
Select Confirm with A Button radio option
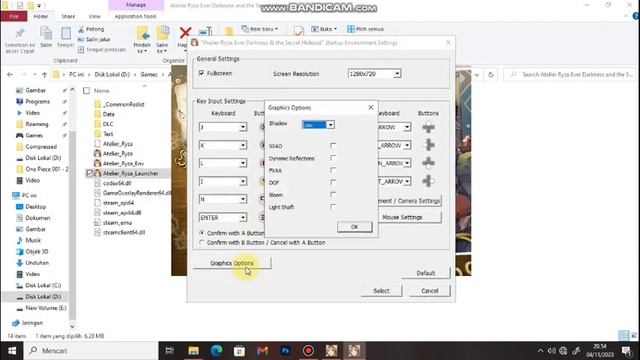pos(202,233)
